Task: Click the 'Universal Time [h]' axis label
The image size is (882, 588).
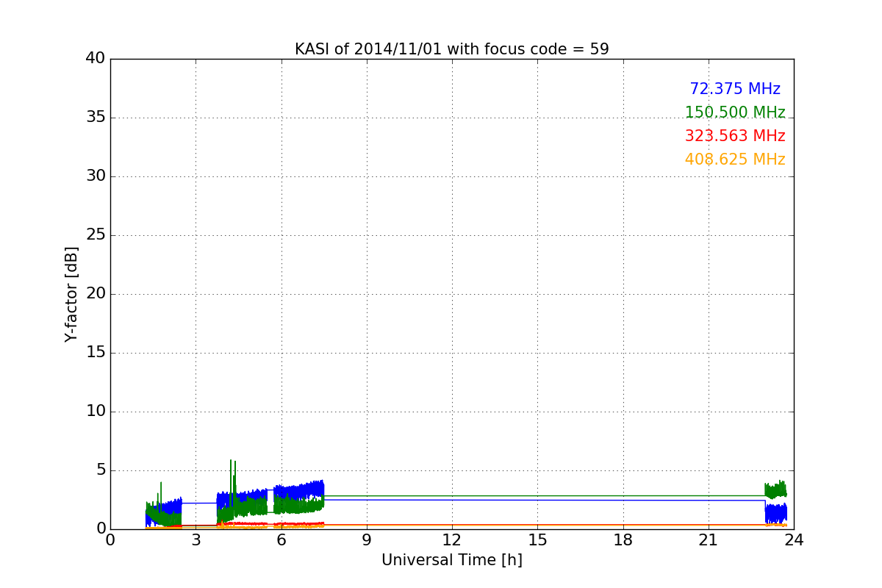Action: tap(452, 560)
